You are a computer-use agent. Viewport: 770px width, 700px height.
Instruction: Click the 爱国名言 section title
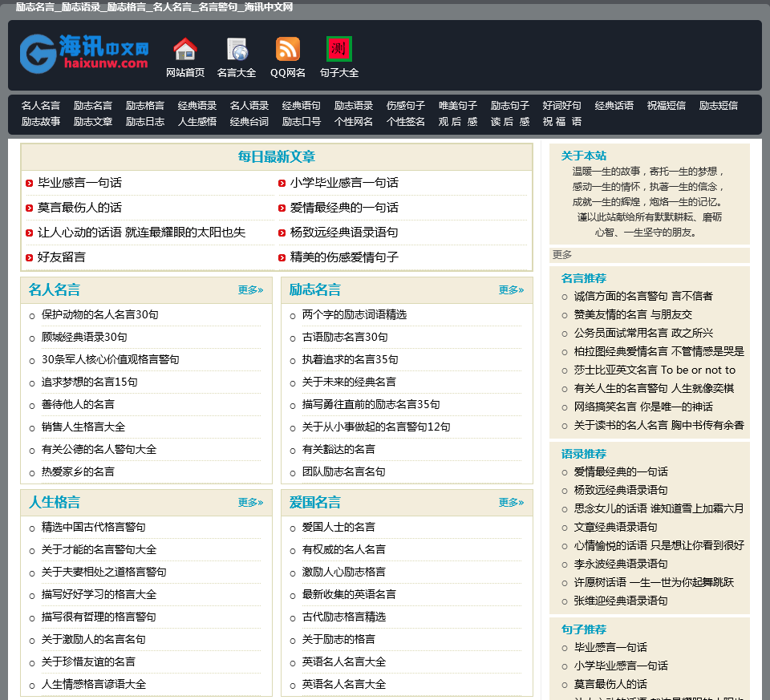(314, 502)
